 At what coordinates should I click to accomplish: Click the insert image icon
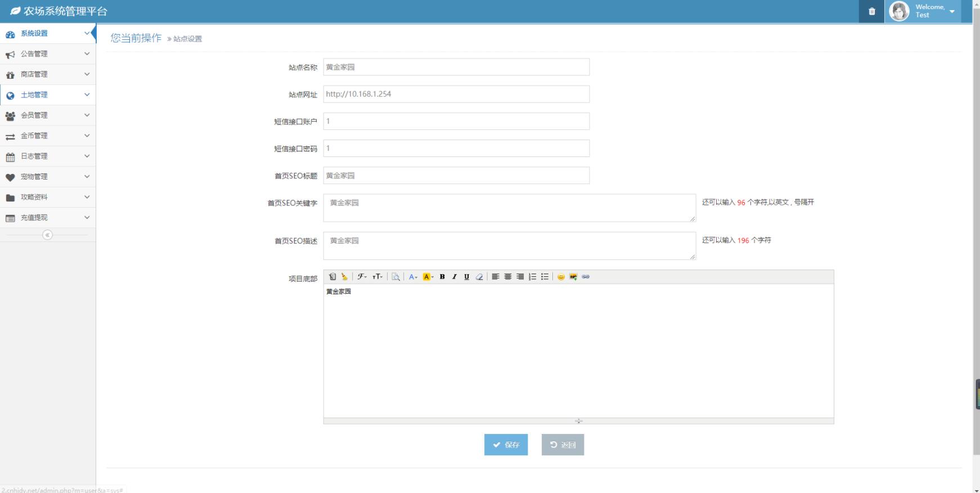point(573,277)
